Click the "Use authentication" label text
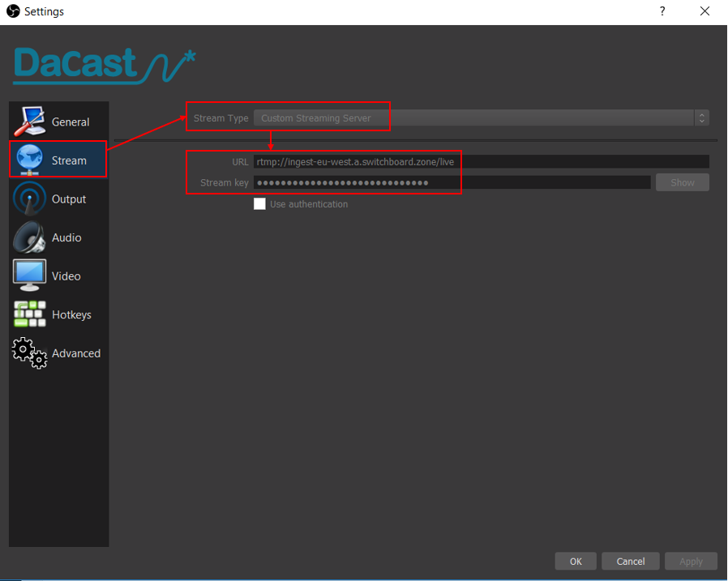 pyautogui.click(x=309, y=204)
